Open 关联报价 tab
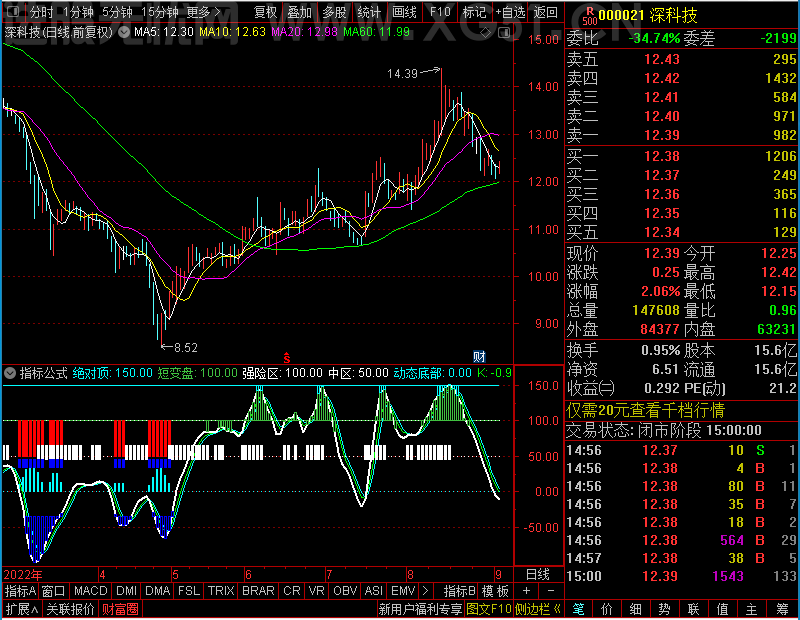 coord(70,609)
